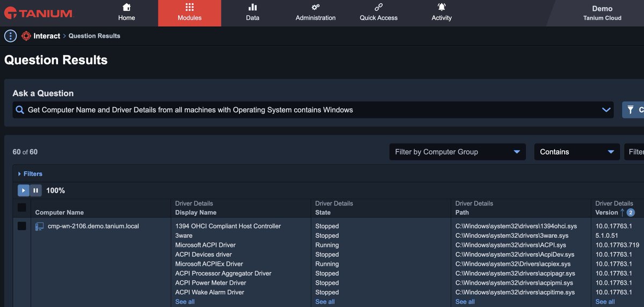Click the filter funnel button
Screen dimensions: 644x307
point(633,109)
